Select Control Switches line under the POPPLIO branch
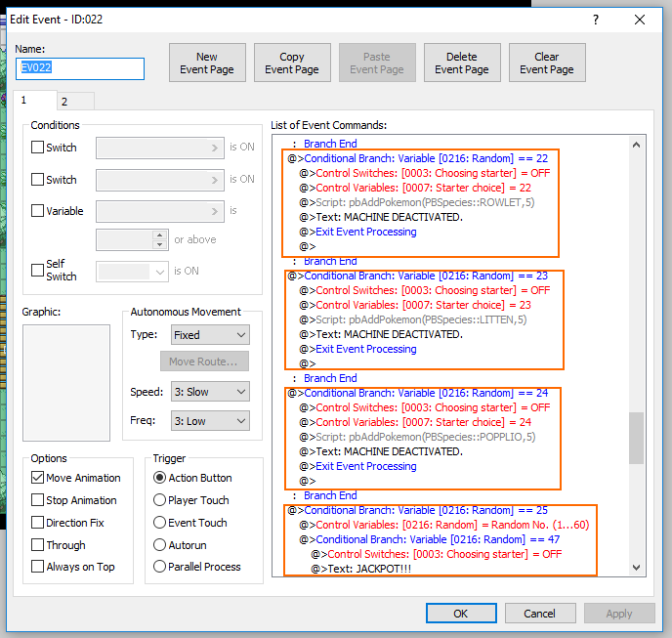This screenshot has height=638, width=672. click(x=425, y=407)
